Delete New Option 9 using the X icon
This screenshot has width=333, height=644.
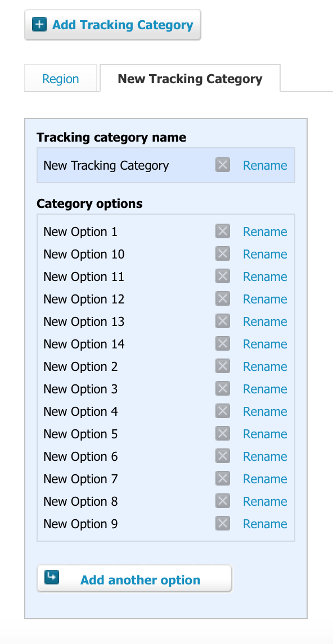(222, 524)
